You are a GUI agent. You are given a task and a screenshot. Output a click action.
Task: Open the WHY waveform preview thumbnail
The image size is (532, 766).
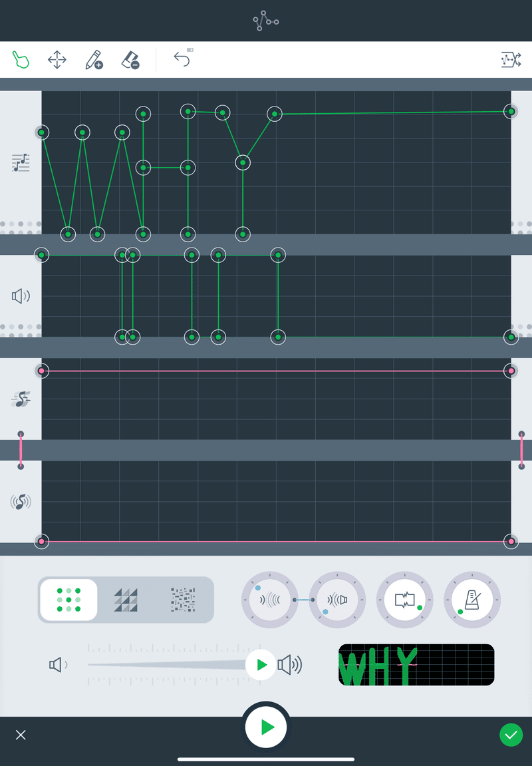[416, 664]
